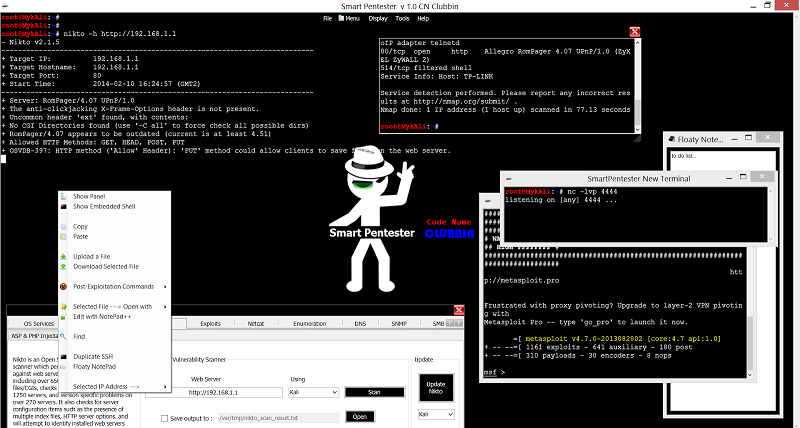Click the Show Panel icon in context menu
This screenshot has height=428, width=800.
63,196
